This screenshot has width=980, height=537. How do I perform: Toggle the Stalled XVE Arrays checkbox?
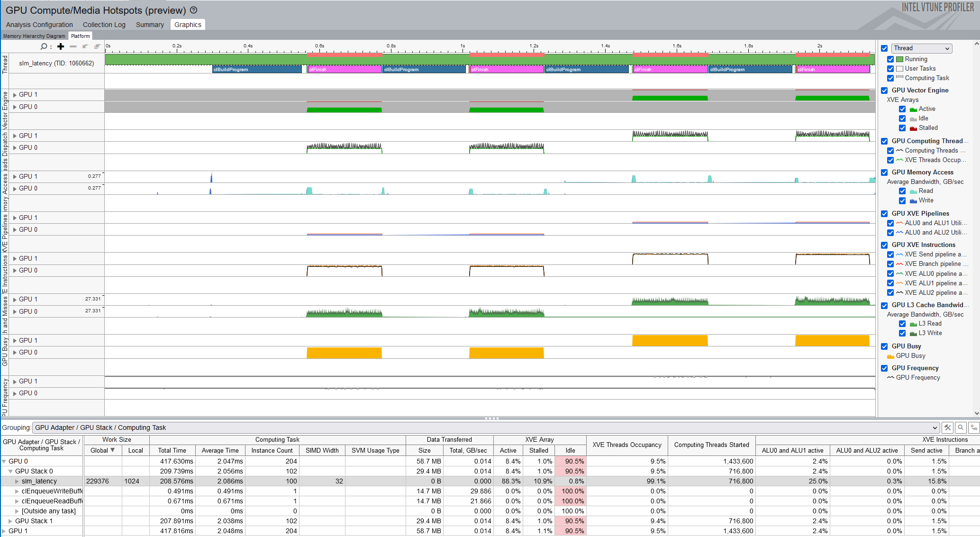pyautogui.click(x=902, y=128)
